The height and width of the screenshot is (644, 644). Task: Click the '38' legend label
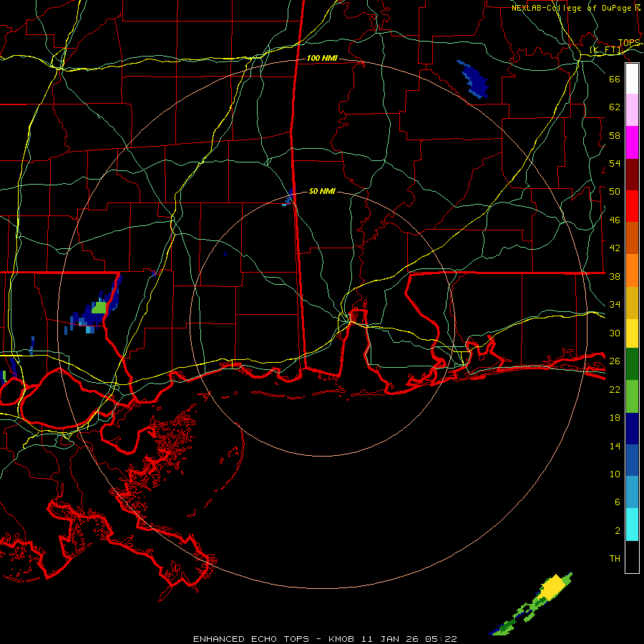point(615,277)
